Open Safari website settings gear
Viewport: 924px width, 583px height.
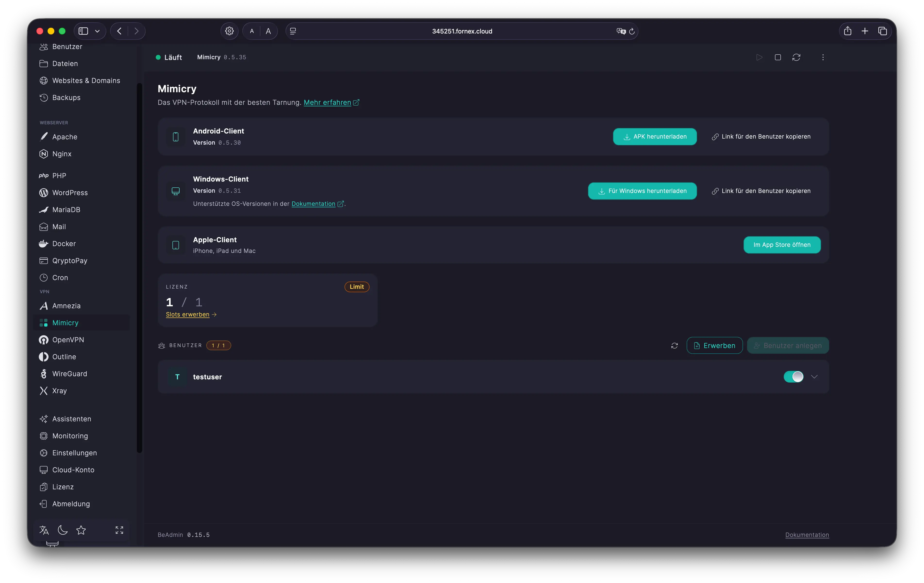pos(230,31)
